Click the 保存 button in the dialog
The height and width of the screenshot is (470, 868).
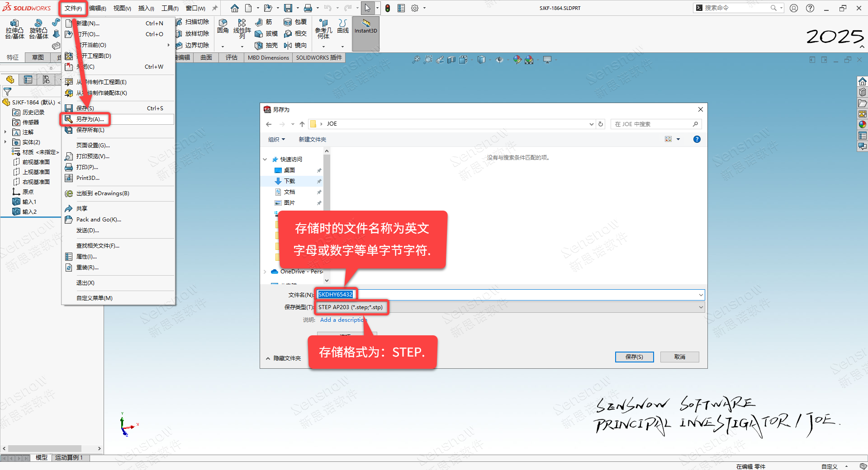coord(634,357)
